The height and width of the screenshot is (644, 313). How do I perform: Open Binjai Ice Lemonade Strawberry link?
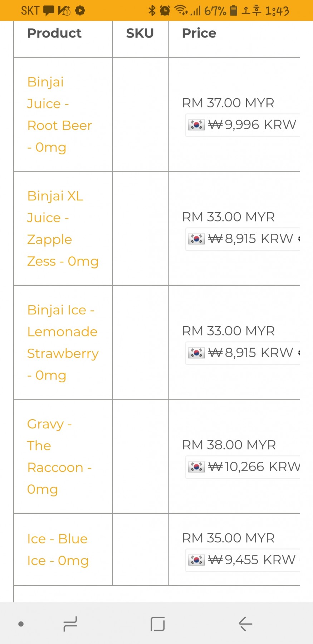point(63,342)
